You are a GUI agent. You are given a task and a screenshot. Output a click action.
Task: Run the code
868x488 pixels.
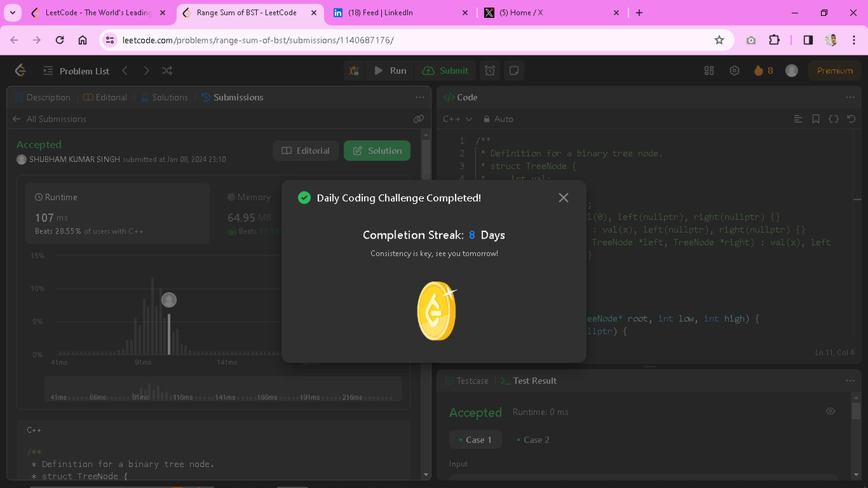[391, 71]
